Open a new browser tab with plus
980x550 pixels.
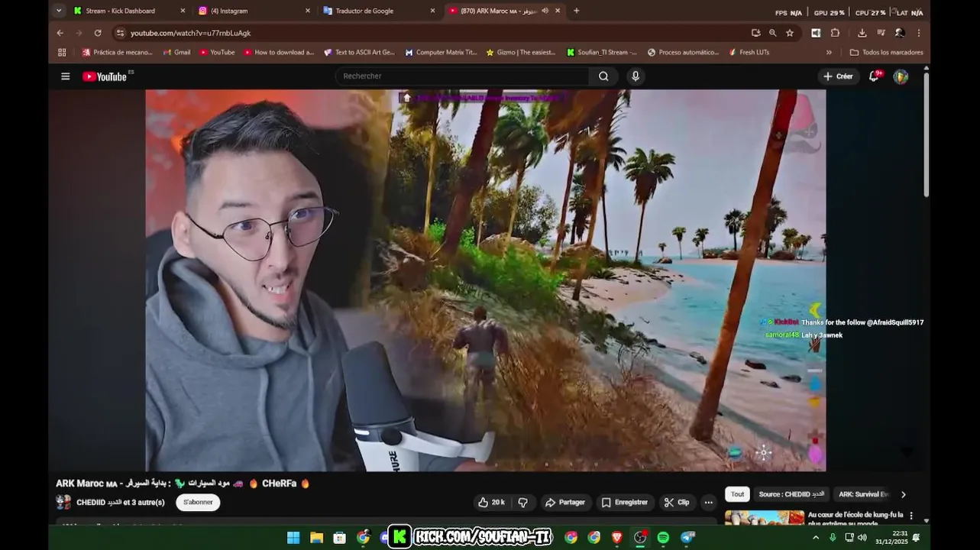(x=576, y=11)
